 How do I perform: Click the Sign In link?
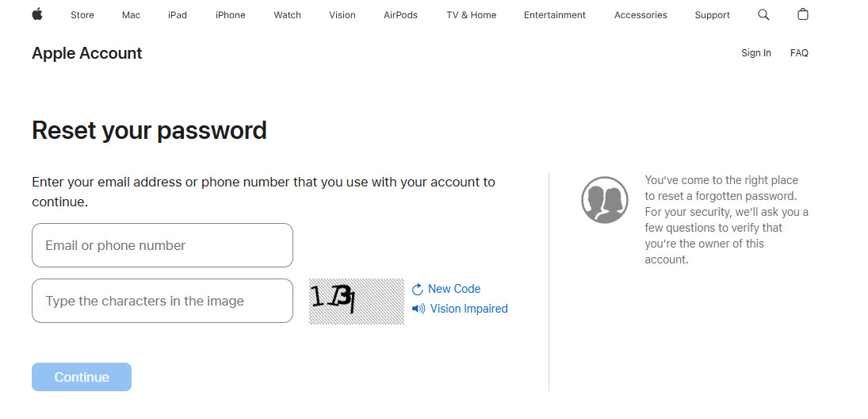[755, 53]
